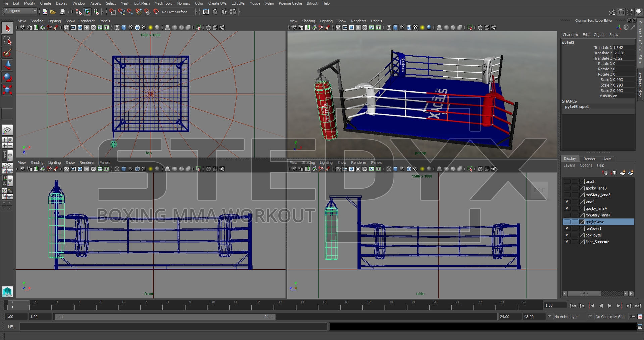This screenshot has width=644, height=340.
Task: Open render settings clapperboard icon
Action: point(233,12)
